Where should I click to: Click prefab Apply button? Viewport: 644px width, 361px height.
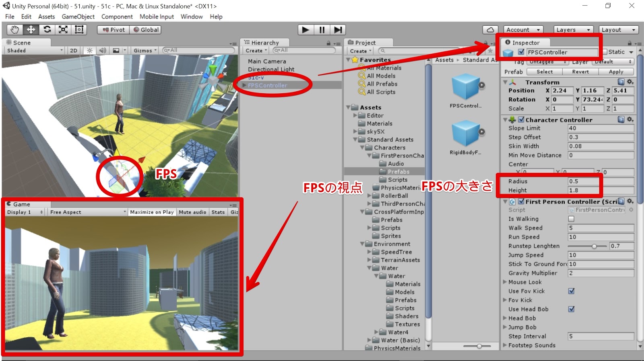616,72
